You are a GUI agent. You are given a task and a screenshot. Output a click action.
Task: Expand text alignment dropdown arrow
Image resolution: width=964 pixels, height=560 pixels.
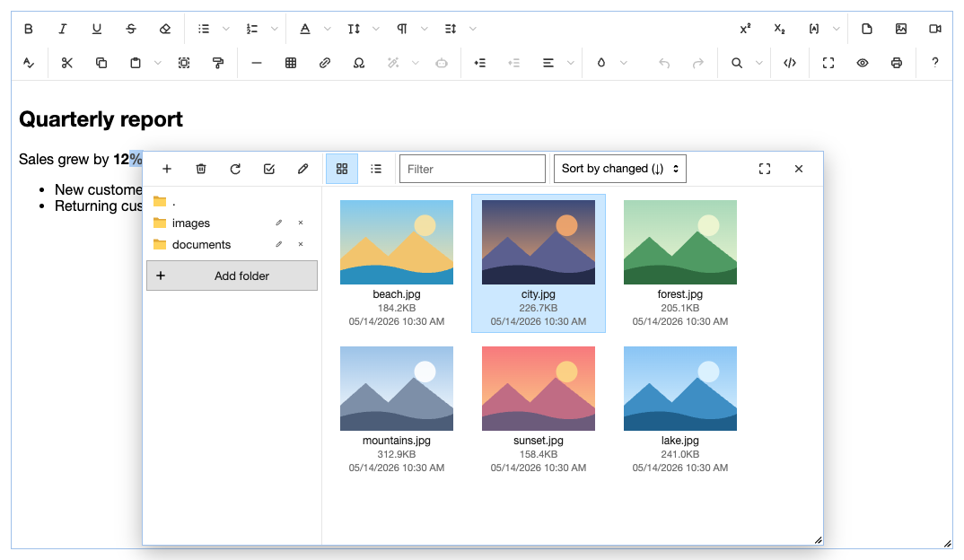(571, 63)
